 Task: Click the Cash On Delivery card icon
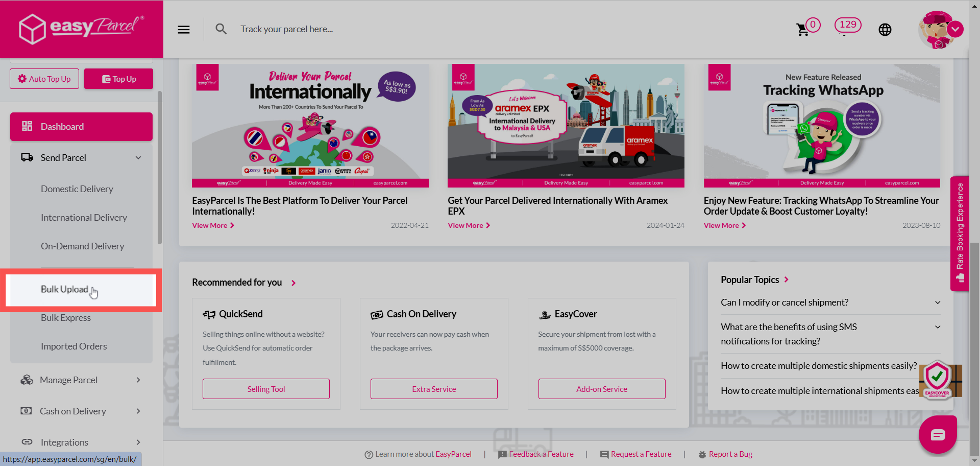377,315
